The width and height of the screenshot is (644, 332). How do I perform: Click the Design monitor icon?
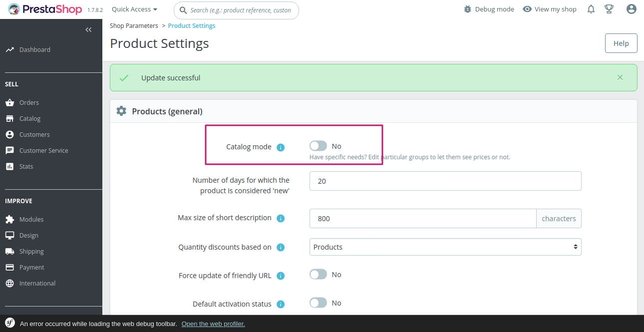pyautogui.click(x=9, y=235)
